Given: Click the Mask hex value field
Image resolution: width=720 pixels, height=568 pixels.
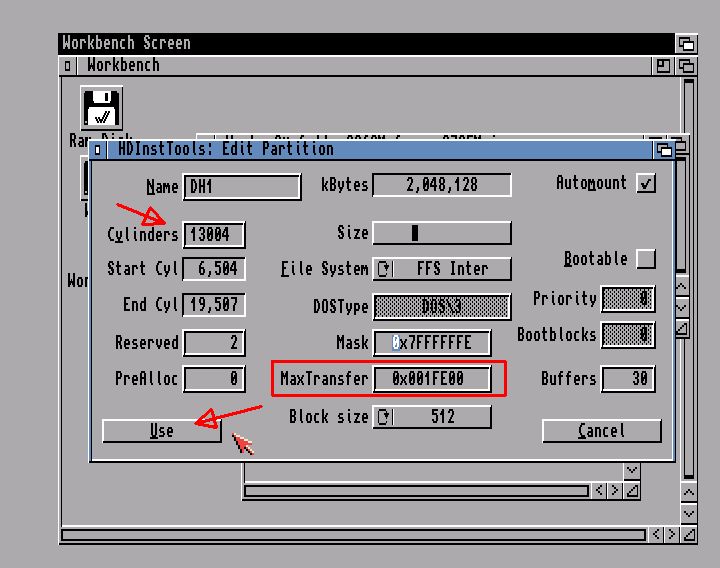Looking at the screenshot, I should pyautogui.click(x=432, y=343).
